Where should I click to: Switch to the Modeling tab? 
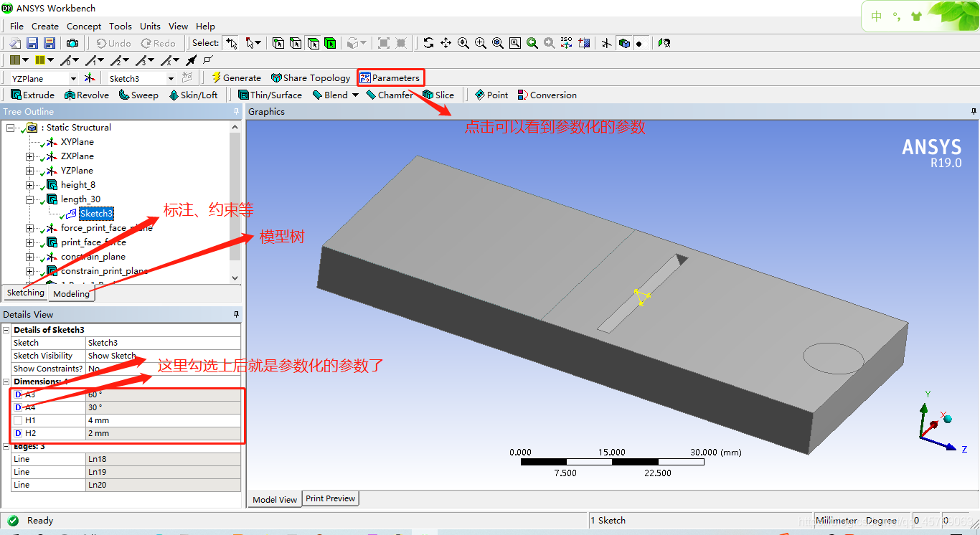pos(71,293)
